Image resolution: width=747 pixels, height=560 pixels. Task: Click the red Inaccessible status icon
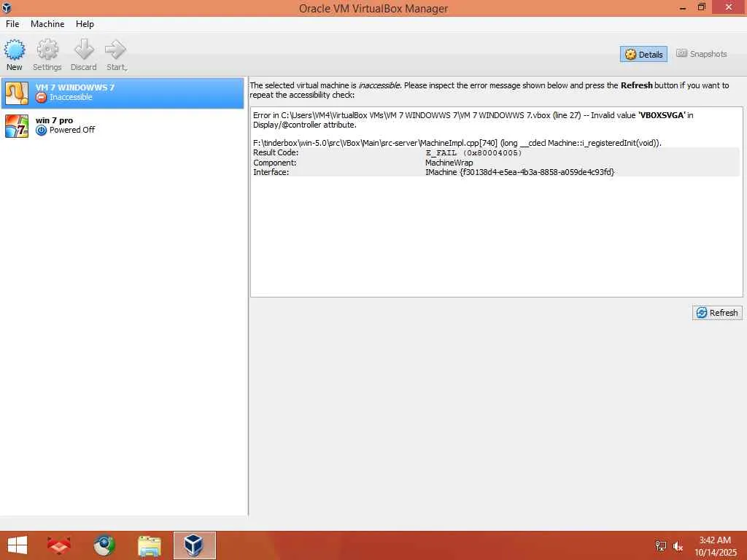pyautogui.click(x=42, y=97)
